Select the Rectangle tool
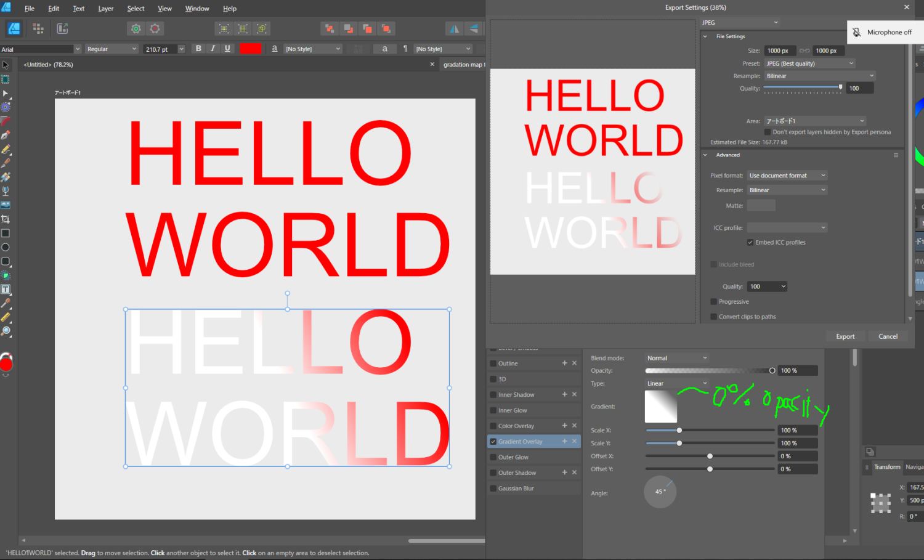Viewport: 924px width, 560px height. pyautogui.click(x=6, y=233)
